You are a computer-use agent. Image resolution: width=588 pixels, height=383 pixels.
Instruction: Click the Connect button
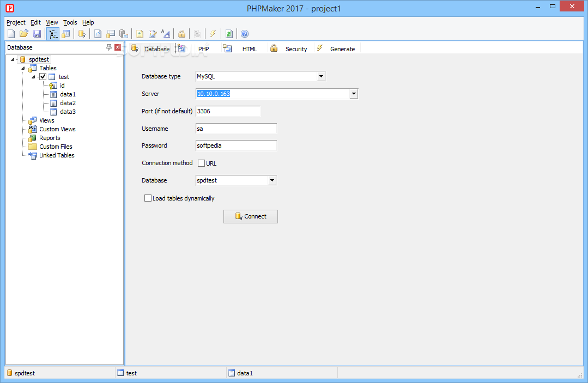(251, 217)
